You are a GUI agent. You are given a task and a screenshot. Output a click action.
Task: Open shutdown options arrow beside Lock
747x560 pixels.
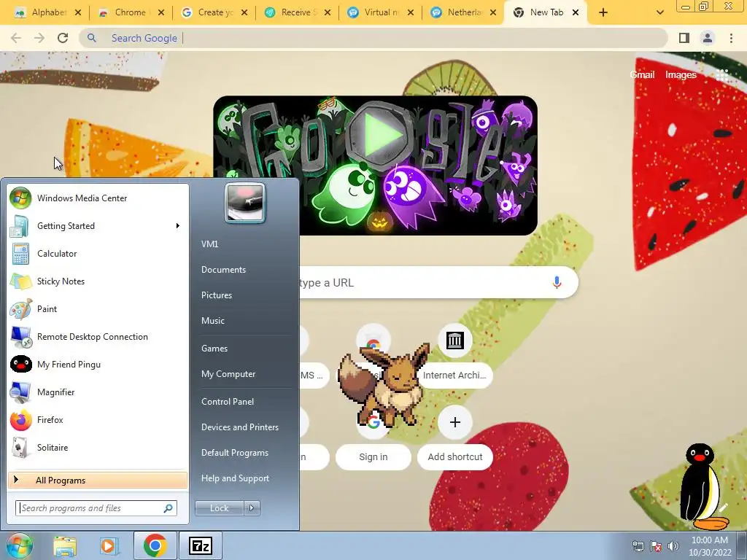click(252, 508)
